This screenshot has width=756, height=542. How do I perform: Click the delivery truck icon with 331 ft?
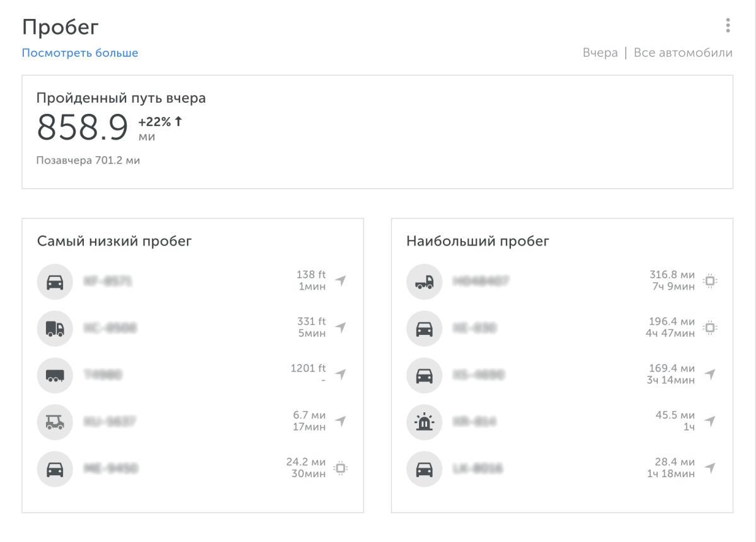click(x=55, y=328)
